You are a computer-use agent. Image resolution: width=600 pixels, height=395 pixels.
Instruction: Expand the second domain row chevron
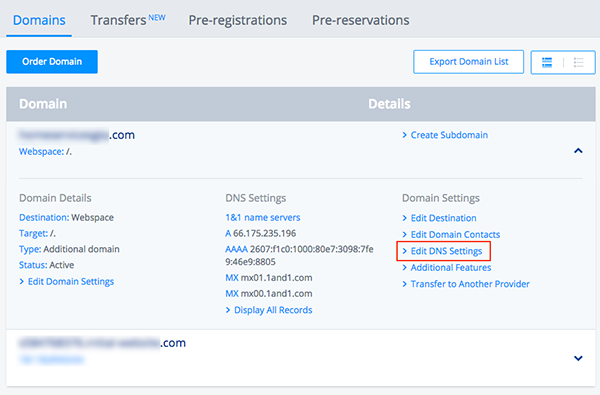pyautogui.click(x=578, y=358)
